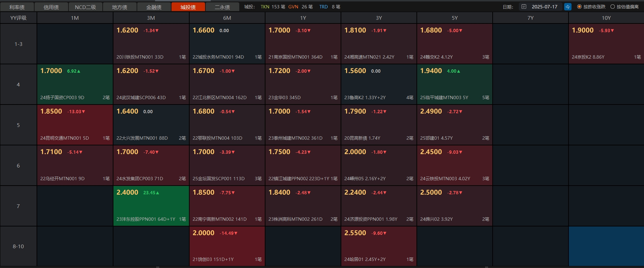The height and width of the screenshot is (268, 644).
Task: Switch to the 利率债 tab
Action: [17, 7]
